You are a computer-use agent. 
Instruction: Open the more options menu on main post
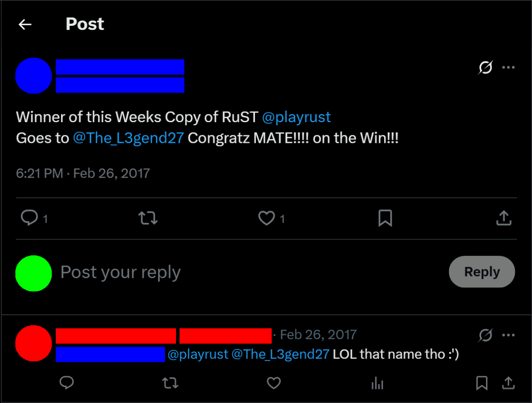pos(508,68)
